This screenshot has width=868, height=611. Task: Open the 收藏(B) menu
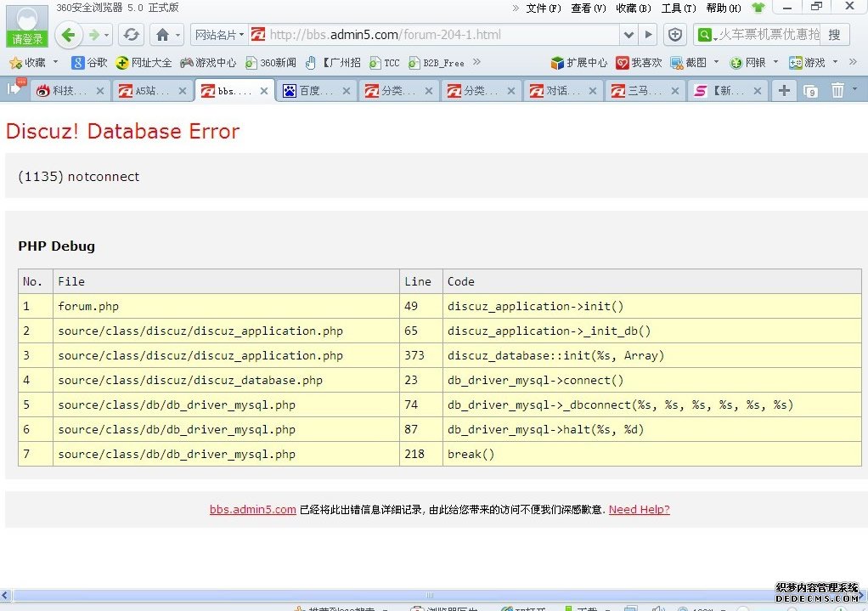point(634,8)
